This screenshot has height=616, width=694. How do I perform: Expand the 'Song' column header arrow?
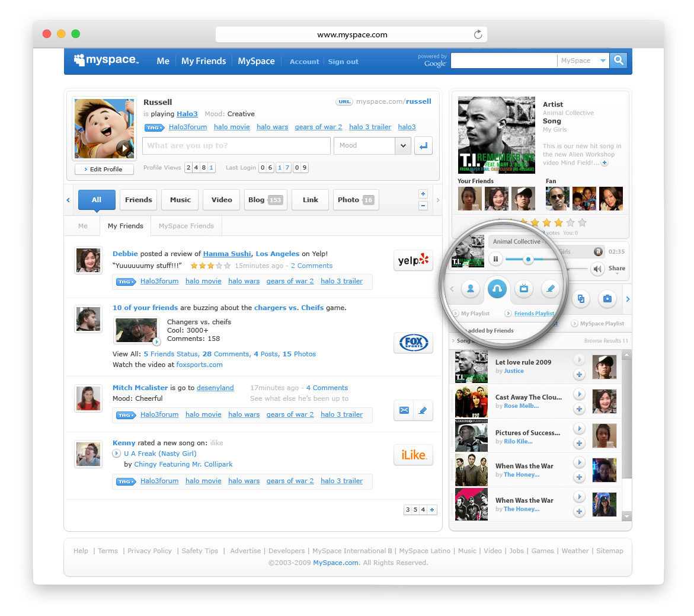[453, 340]
